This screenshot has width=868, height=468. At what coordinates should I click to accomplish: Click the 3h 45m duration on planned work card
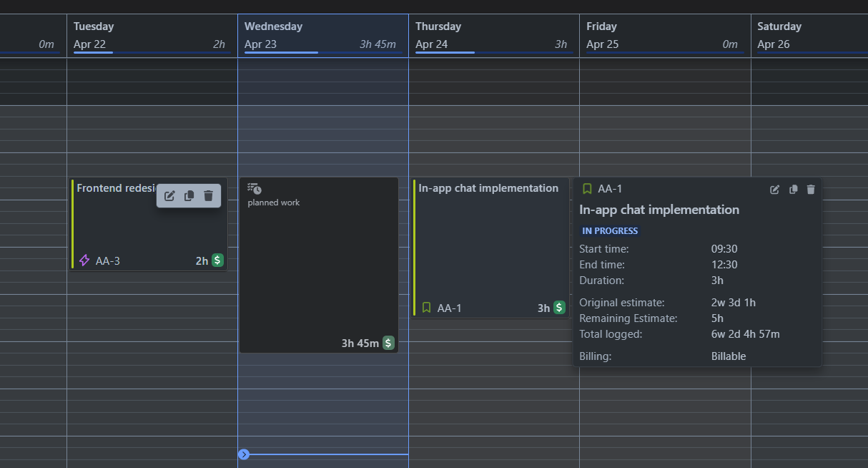point(360,343)
